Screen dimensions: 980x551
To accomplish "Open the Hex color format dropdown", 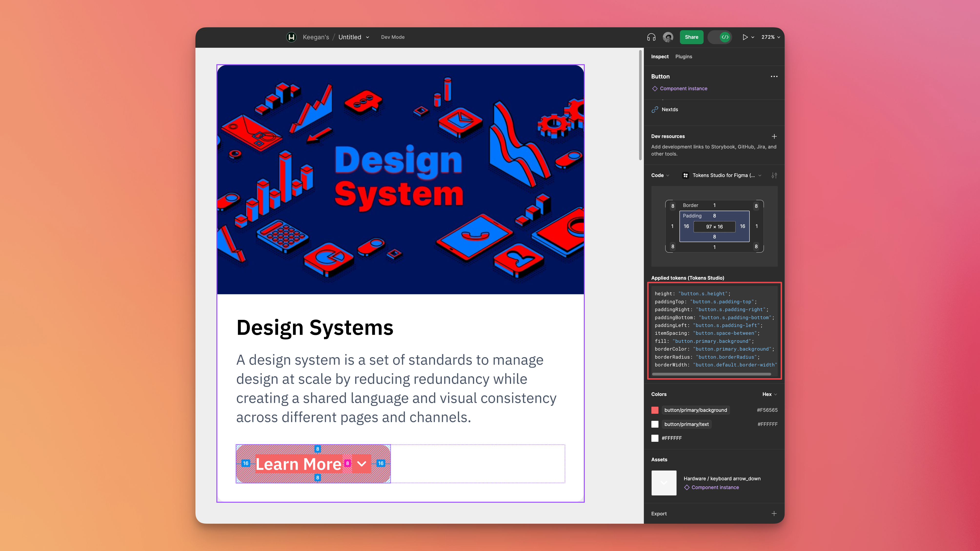I will click(769, 394).
